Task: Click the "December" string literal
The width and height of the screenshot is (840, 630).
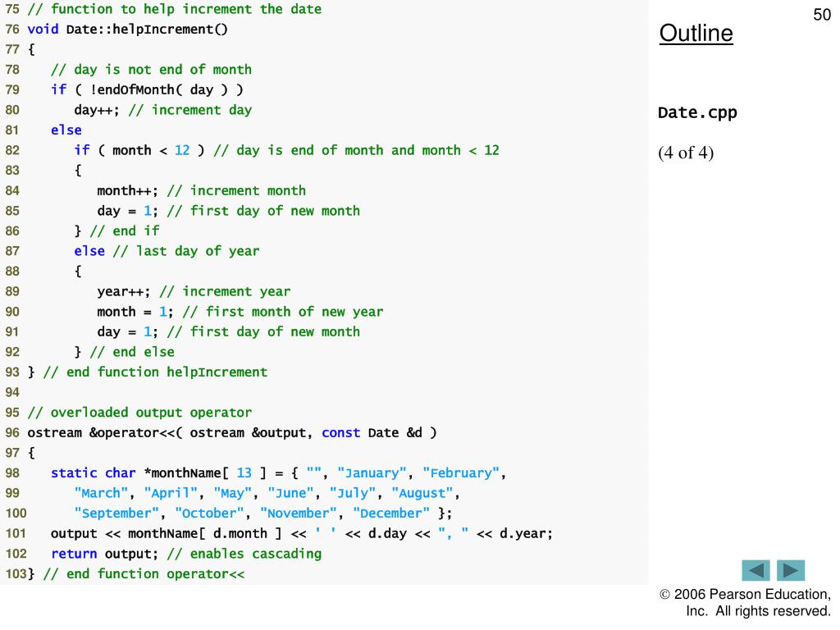Action: point(391,514)
